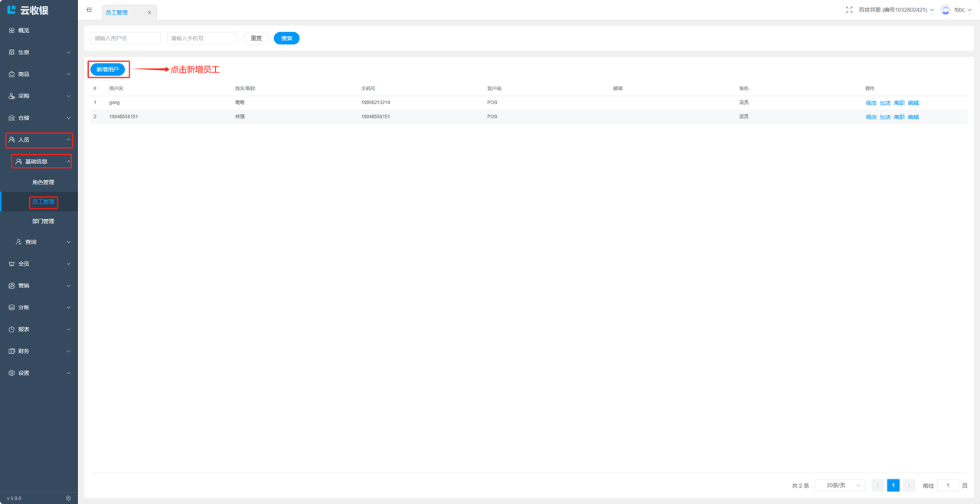Screen dimensions: 980x504
Task: Expand the 查询 submenu in the sidebar
Action: pyautogui.click(x=43, y=242)
